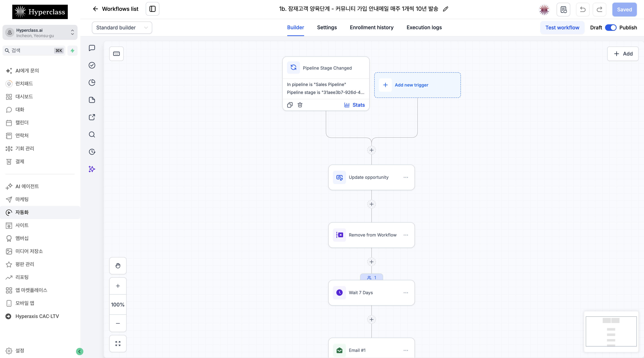Click the redo arrow icon
The image size is (644, 358).
click(x=599, y=10)
